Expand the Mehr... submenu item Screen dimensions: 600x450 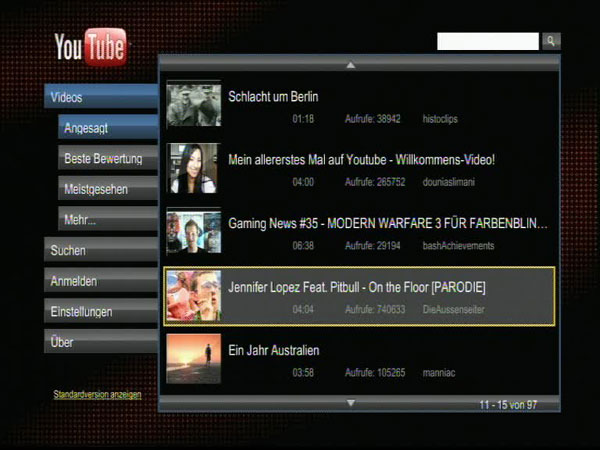point(108,219)
